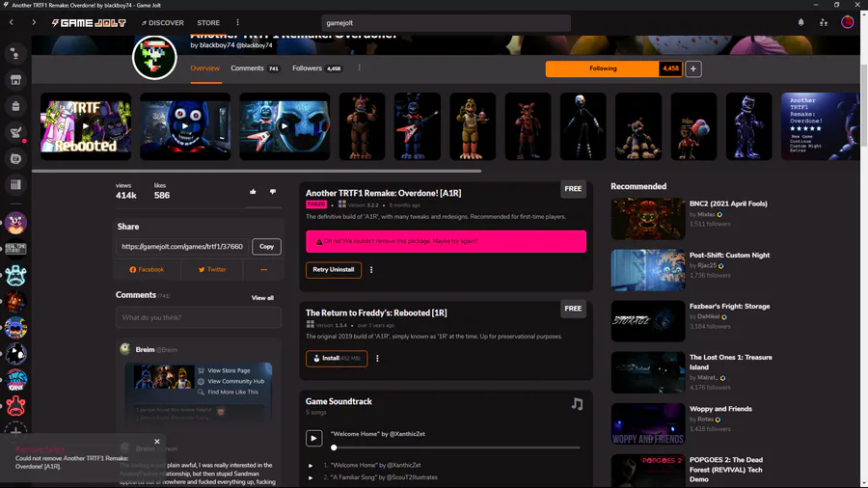Viewport: 868px width, 488px height.
Task: Open the Store menu
Action: (x=208, y=23)
